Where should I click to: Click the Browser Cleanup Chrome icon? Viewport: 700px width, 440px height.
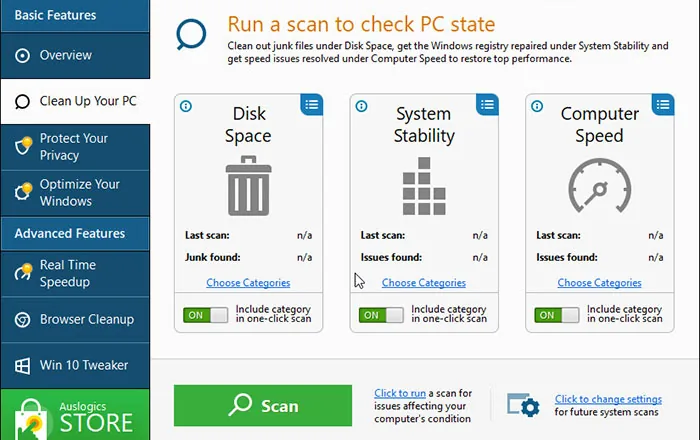pos(22,320)
